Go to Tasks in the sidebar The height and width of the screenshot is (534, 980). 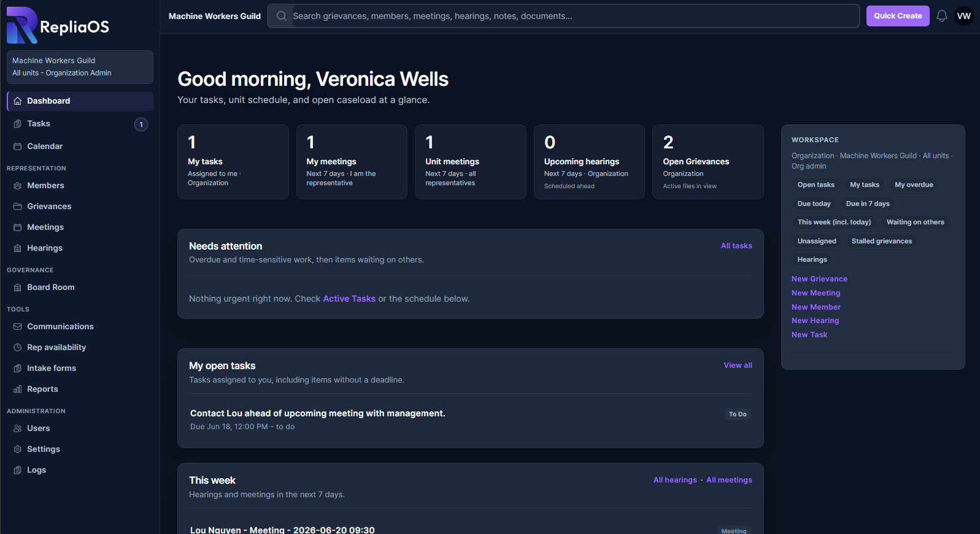pos(80,124)
